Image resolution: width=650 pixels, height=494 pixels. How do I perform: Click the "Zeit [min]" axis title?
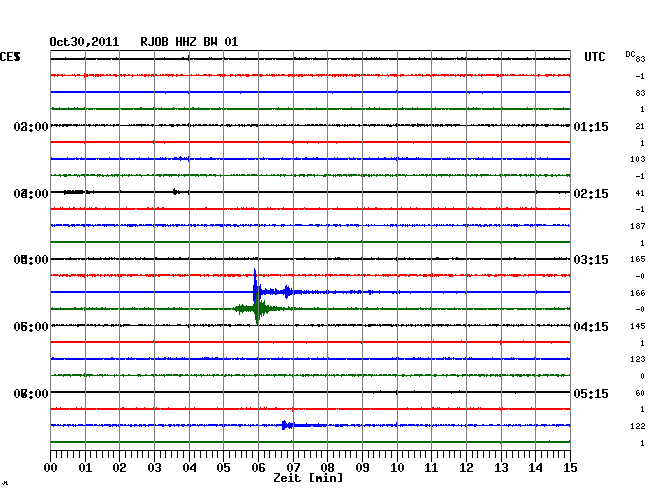(x=308, y=478)
